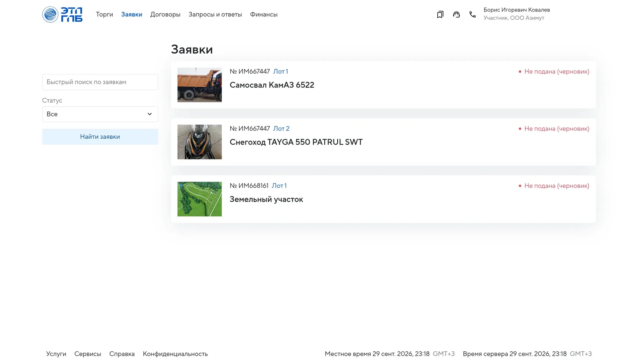The image size is (644, 362).
Task: Open Запросы и ответы section
Action: pos(215,15)
